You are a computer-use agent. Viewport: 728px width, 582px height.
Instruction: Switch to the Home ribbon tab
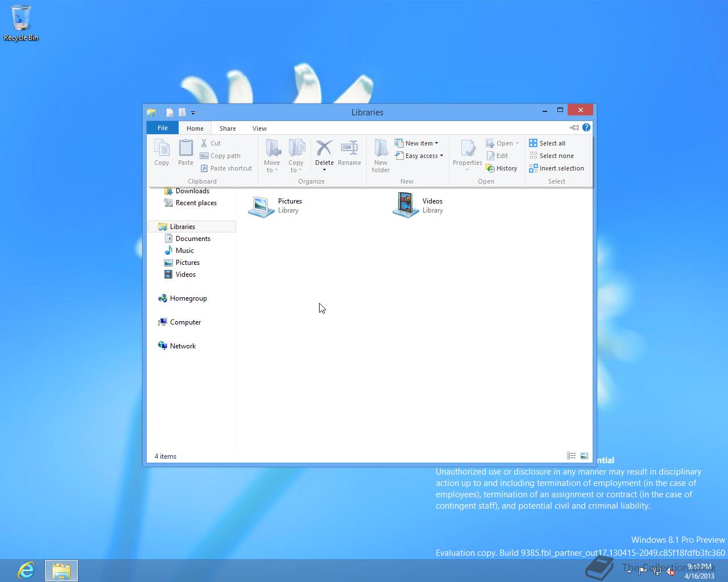pyautogui.click(x=195, y=128)
